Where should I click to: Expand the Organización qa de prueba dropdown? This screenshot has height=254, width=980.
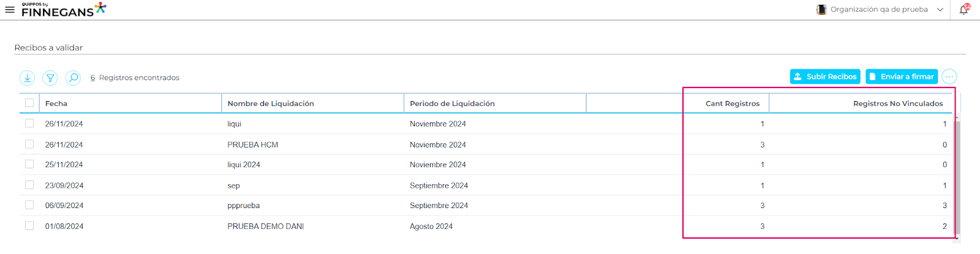[940, 10]
